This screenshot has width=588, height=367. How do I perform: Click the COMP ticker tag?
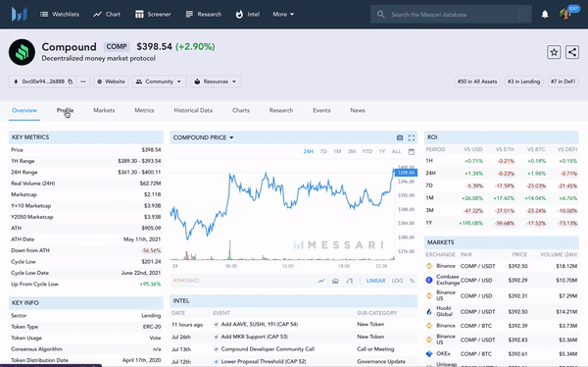tap(117, 46)
